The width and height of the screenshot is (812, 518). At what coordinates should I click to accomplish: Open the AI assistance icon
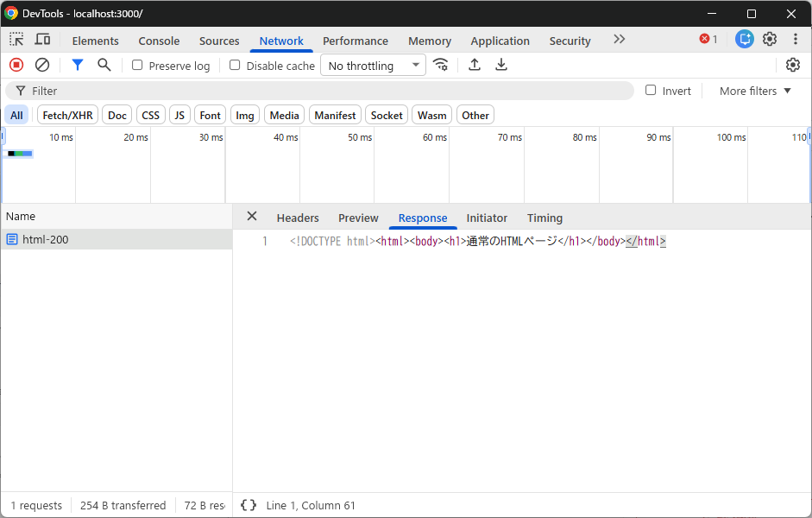tap(745, 40)
